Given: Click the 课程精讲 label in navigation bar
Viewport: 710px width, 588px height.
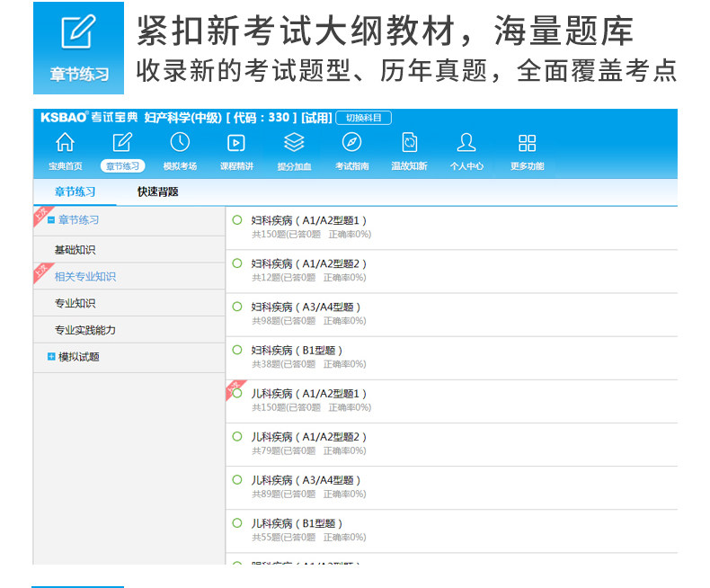Looking at the screenshot, I should pos(236,166).
